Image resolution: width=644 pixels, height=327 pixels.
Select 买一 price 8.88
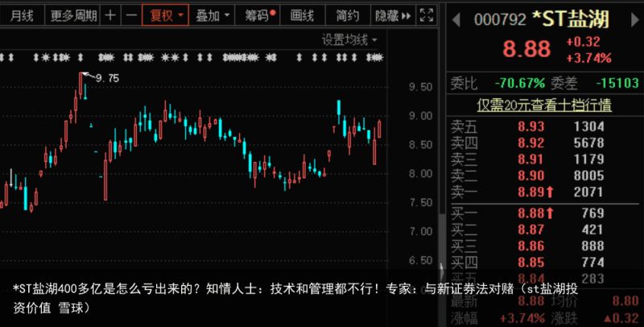(x=530, y=213)
